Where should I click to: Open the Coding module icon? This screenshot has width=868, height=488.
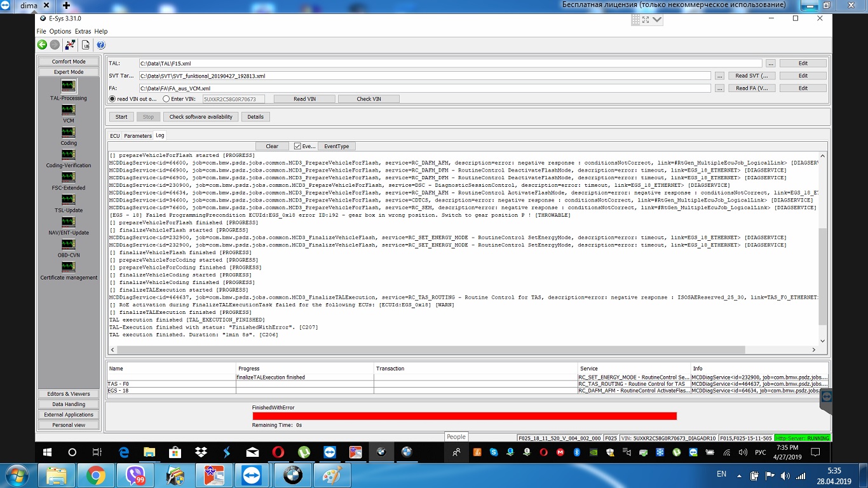coord(69,132)
